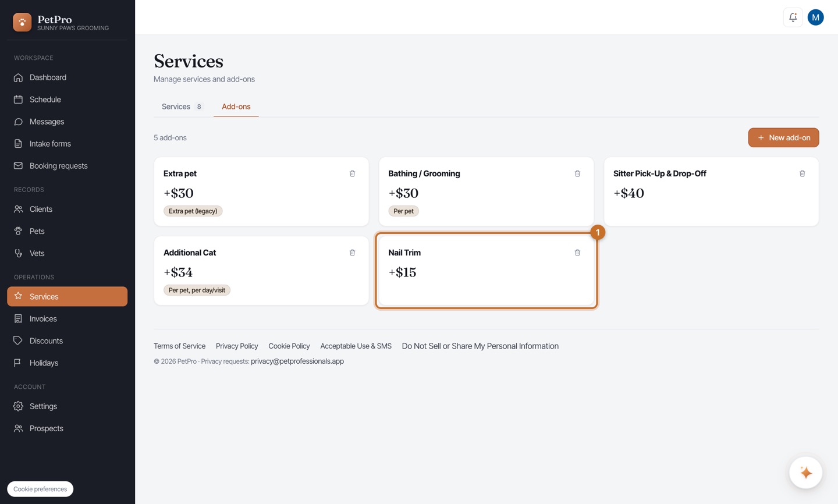838x504 pixels.
Task: Click the Discounts tag icon
Action: pyautogui.click(x=18, y=341)
